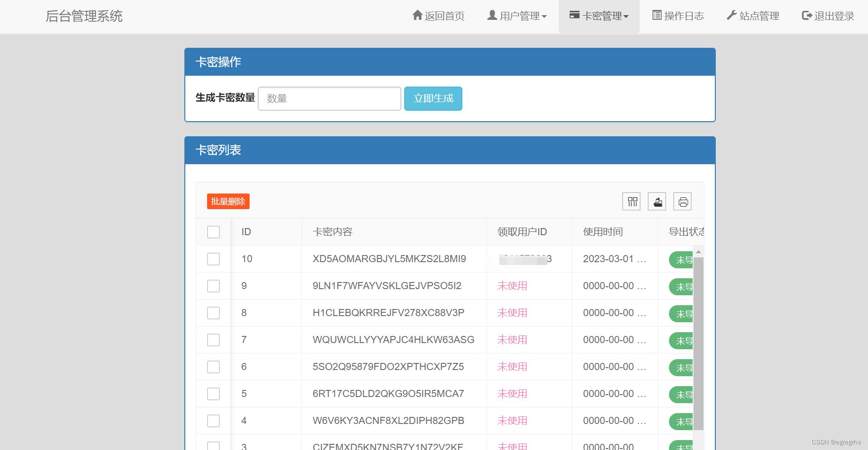Check the select-all checkbox in table header
868x450 pixels.
click(213, 232)
